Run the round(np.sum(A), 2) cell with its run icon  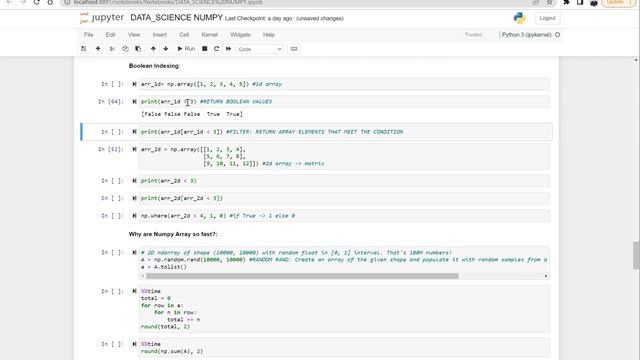click(134, 344)
